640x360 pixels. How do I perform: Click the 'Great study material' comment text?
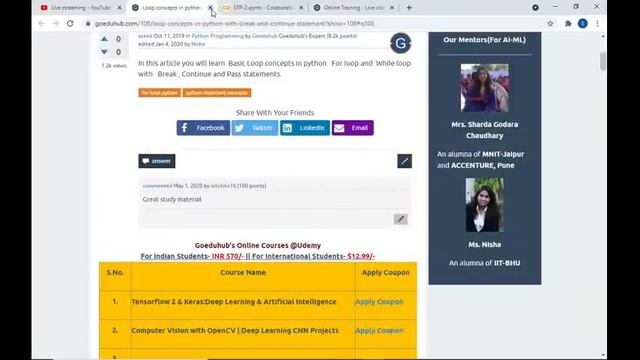(x=172, y=199)
